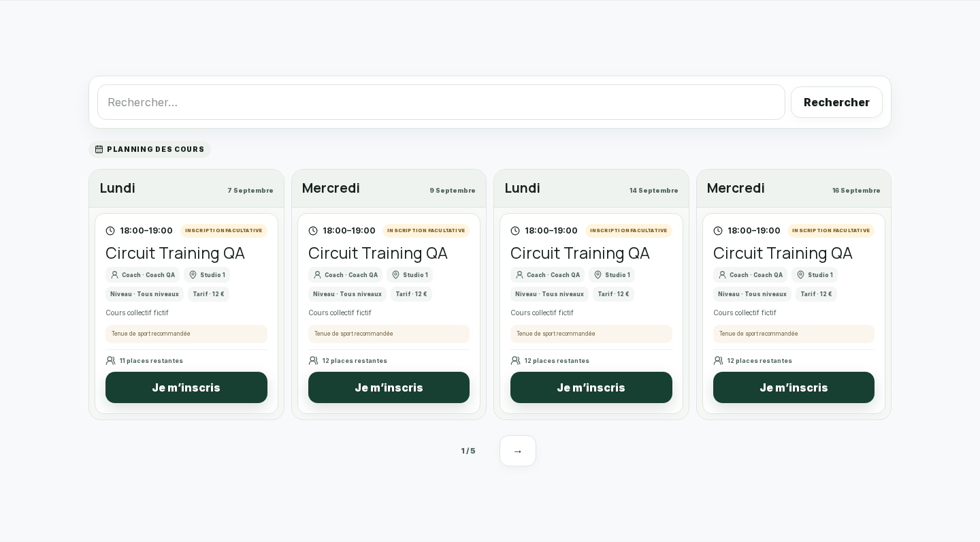This screenshot has height=542, width=980.
Task: Click the coach person icon in the 14 Septembre card
Action: (519, 275)
